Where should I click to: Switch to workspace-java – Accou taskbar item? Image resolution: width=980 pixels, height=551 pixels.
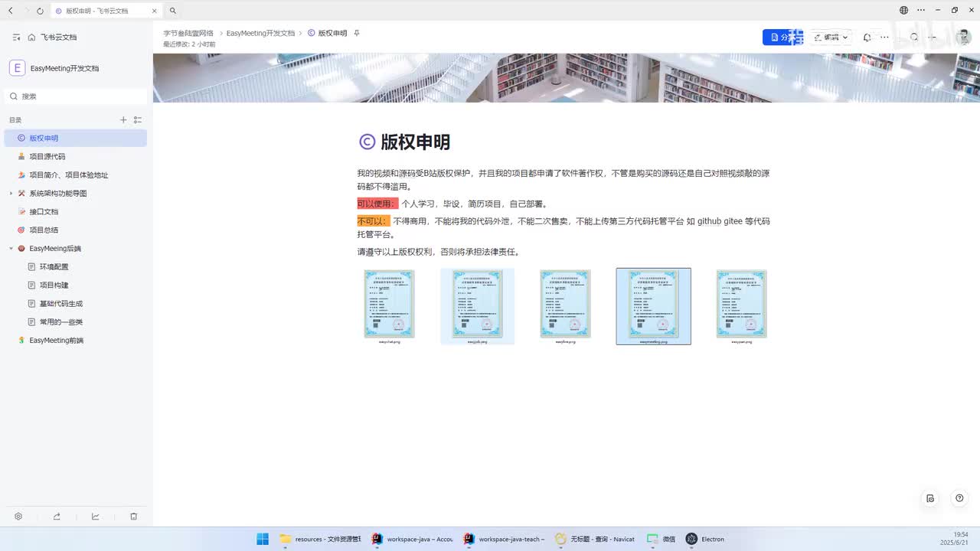pyautogui.click(x=412, y=539)
